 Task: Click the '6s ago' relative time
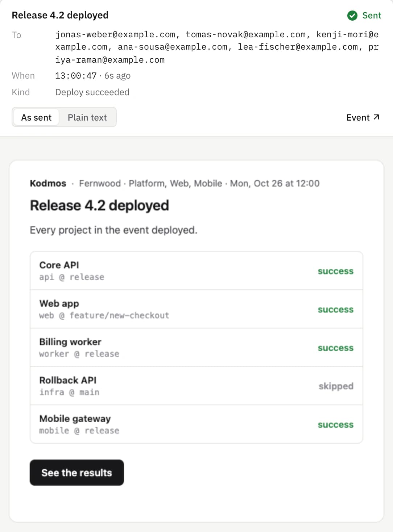117,76
